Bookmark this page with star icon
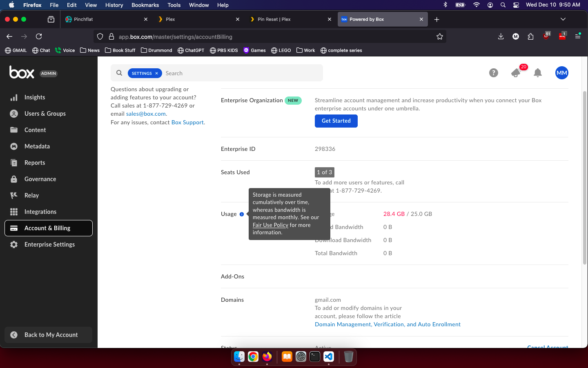The image size is (588, 368). pos(439,37)
